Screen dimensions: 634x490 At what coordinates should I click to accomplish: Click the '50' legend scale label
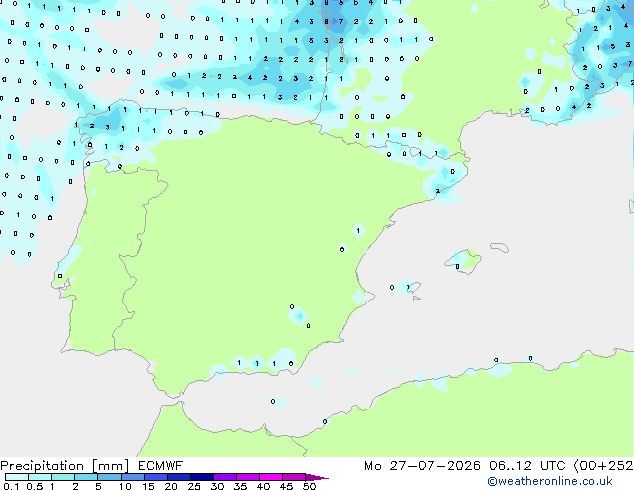[x=309, y=486]
